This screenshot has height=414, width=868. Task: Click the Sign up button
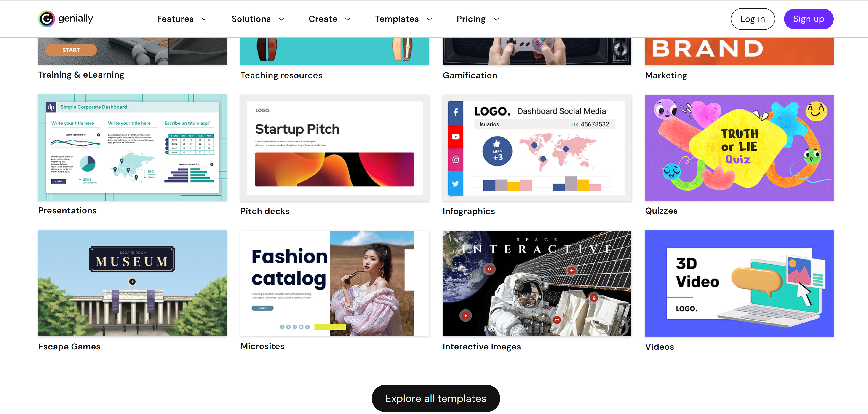pos(808,19)
